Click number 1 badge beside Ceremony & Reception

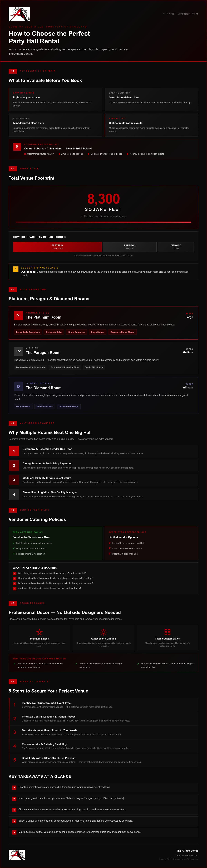click(14, 451)
